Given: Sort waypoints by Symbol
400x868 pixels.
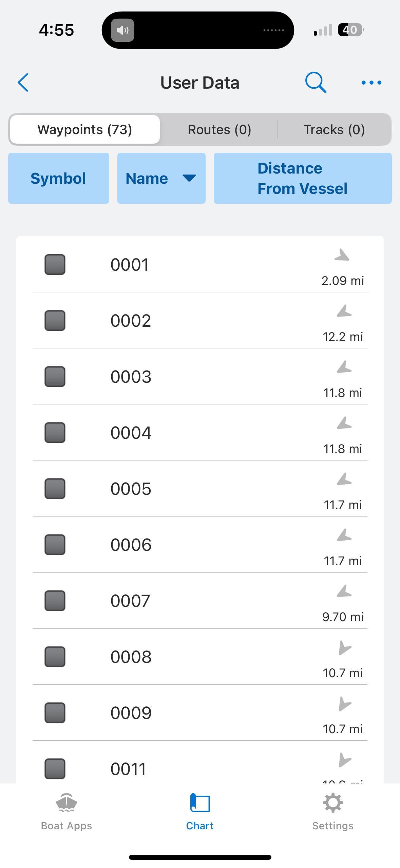Looking at the screenshot, I should click(58, 178).
